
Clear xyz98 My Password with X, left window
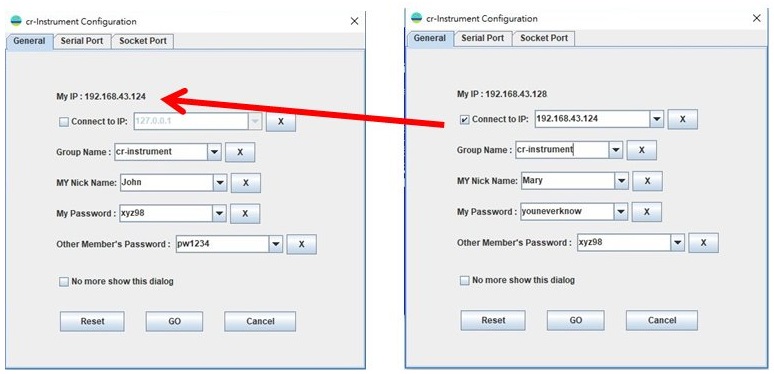coord(245,214)
